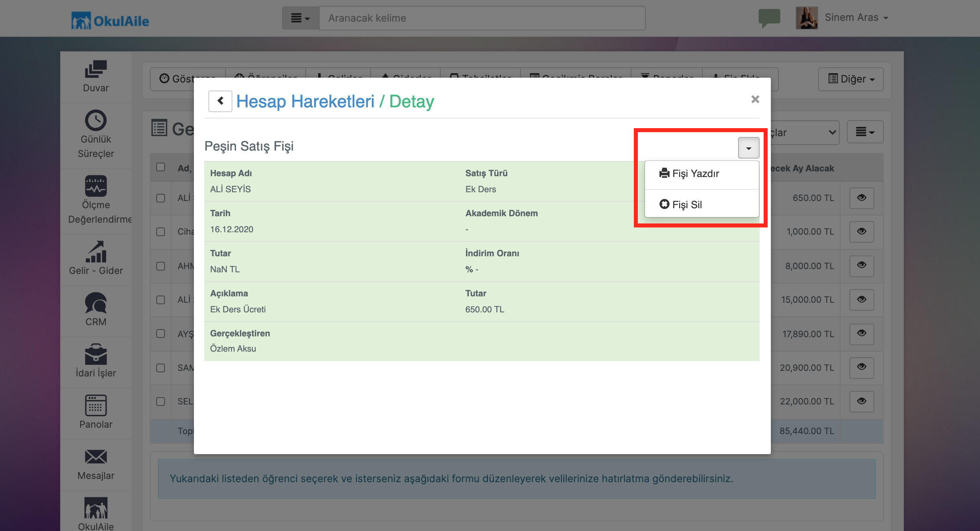This screenshot has width=980, height=531.
Task: Expand Sinem Aras user menu
Action: click(857, 18)
